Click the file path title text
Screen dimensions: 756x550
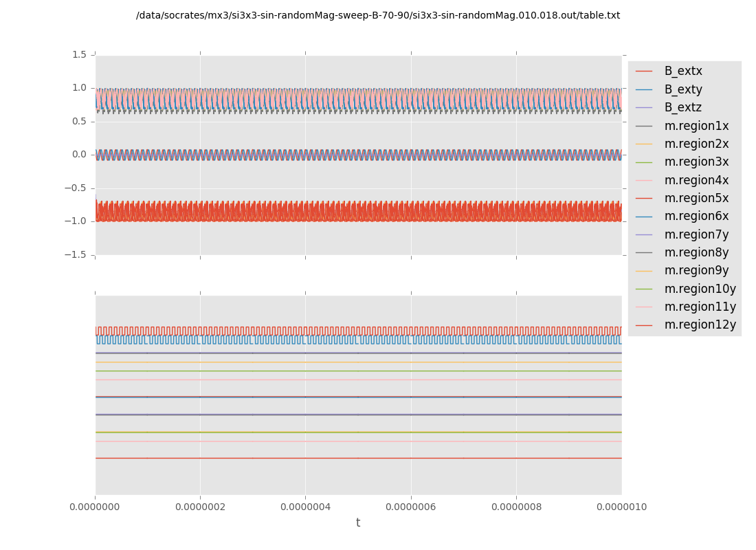(x=378, y=16)
